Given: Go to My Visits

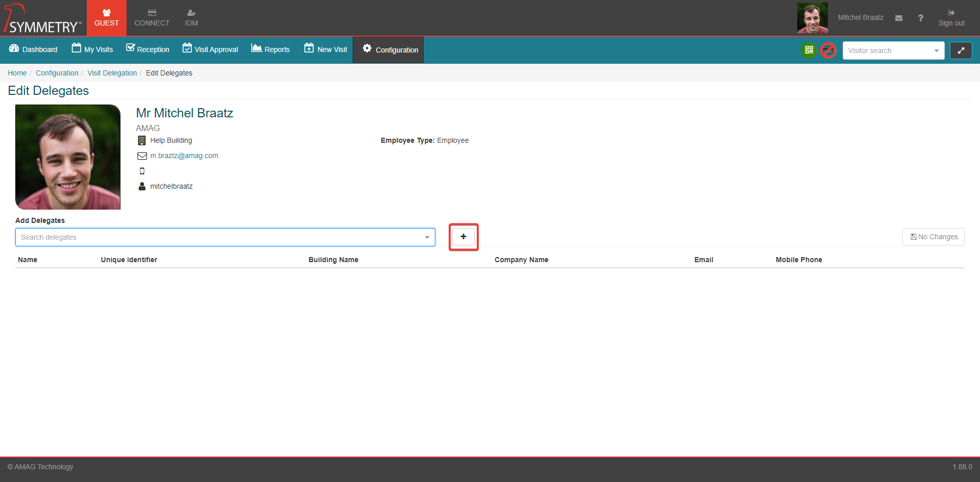Looking at the screenshot, I should [x=92, y=49].
